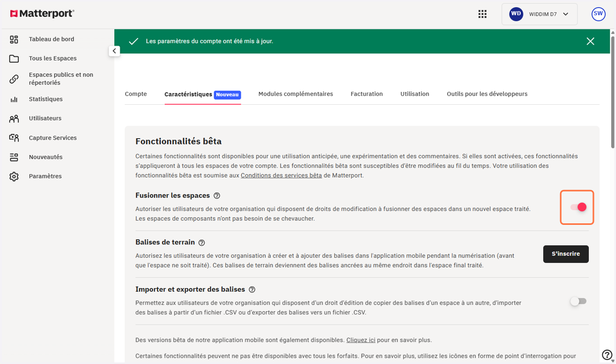Click the Statistiques bar chart icon
This screenshot has height=364, width=616.
14,99
